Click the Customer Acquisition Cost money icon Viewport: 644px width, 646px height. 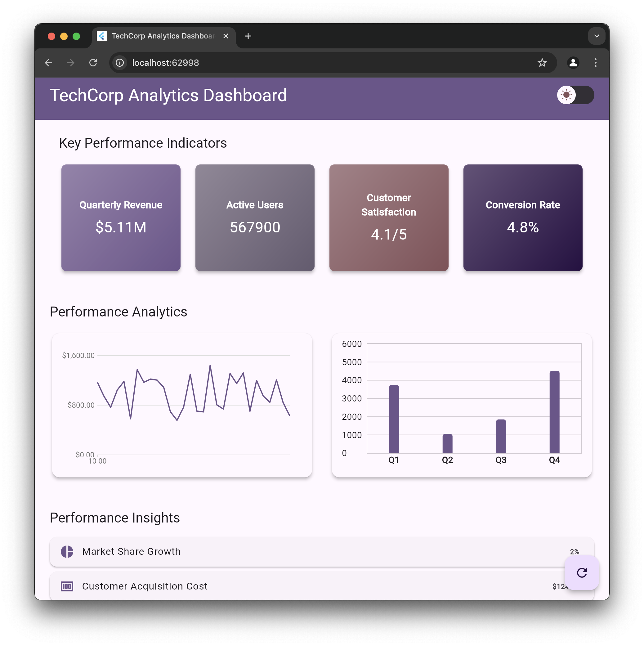(x=67, y=586)
